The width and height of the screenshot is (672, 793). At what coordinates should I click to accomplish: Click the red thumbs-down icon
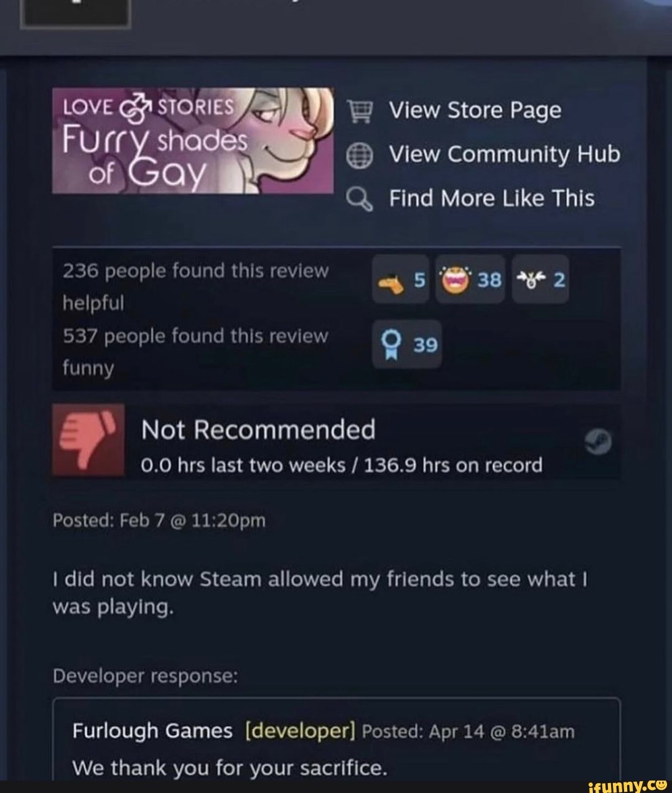tap(88, 440)
